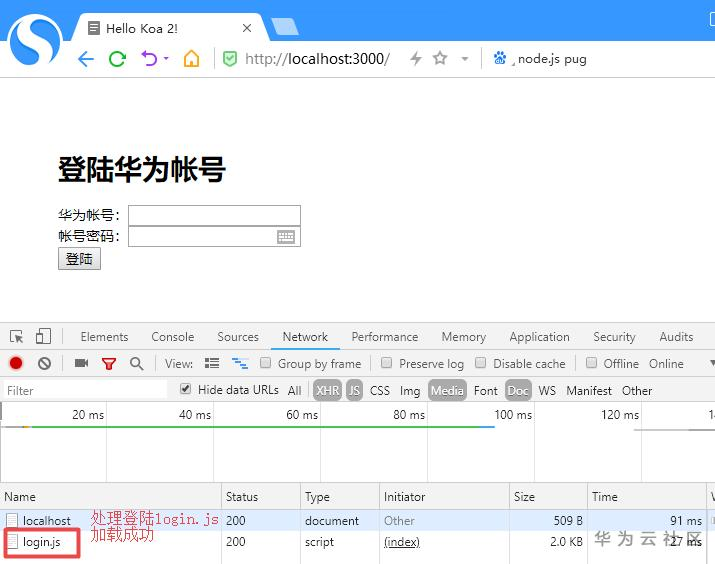Viewport: 715px width, 564px height.
Task: Click the 登陆 submit button
Action: coord(79,259)
